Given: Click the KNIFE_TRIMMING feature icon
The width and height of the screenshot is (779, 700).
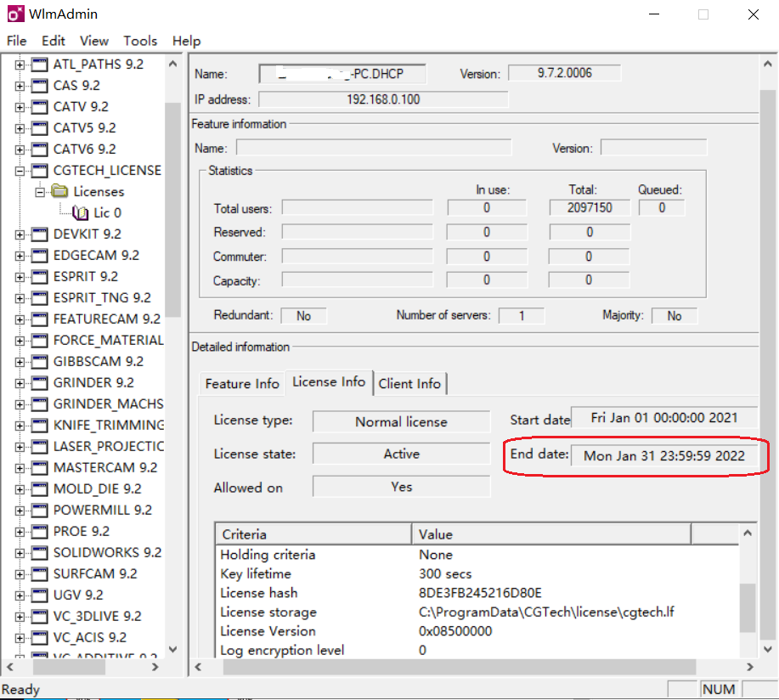Looking at the screenshot, I should (x=39, y=426).
